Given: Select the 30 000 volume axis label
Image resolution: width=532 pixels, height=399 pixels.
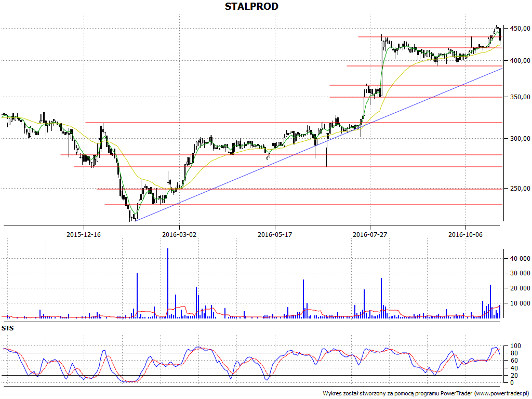Looking at the screenshot, I should pos(520,273).
